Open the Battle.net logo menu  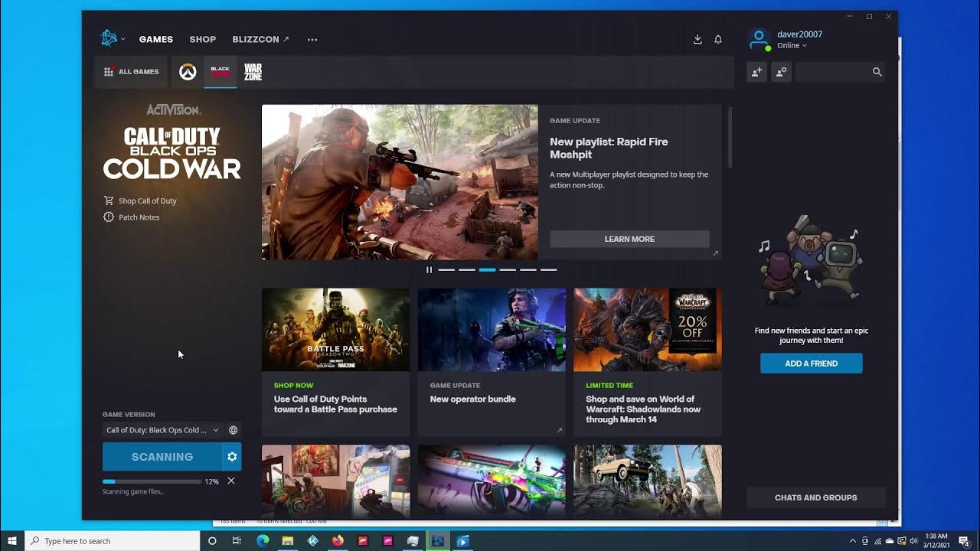click(x=109, y=38)
